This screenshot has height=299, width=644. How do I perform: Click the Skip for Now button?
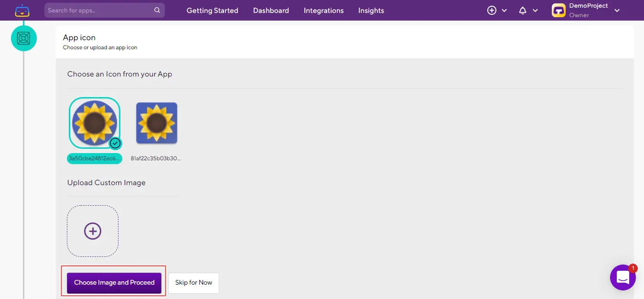(193, 283)
